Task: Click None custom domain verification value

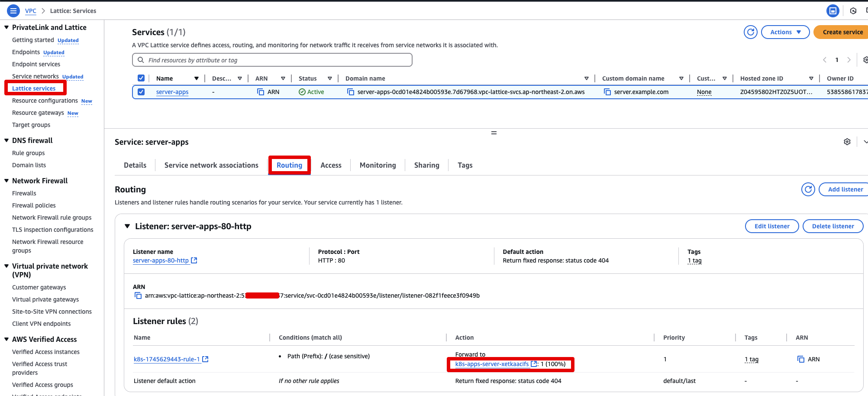Action: pyautogui.click(x=704, y=92)
